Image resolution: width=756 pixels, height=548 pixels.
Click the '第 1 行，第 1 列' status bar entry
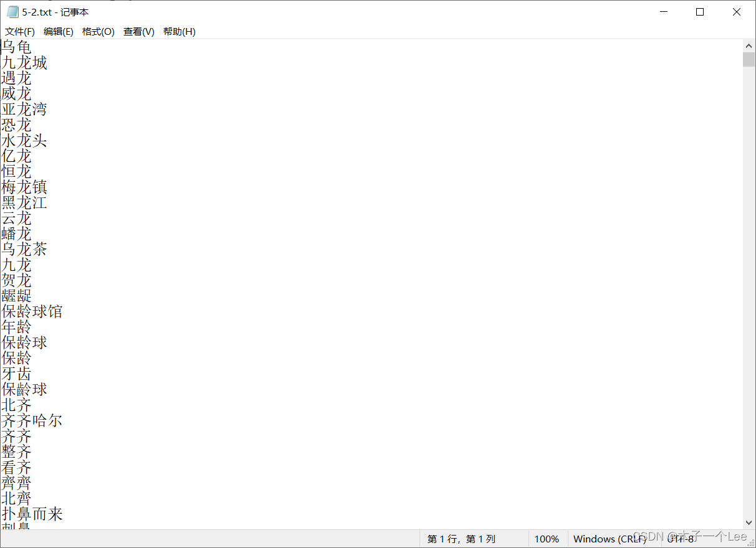[x=461, y=539]
